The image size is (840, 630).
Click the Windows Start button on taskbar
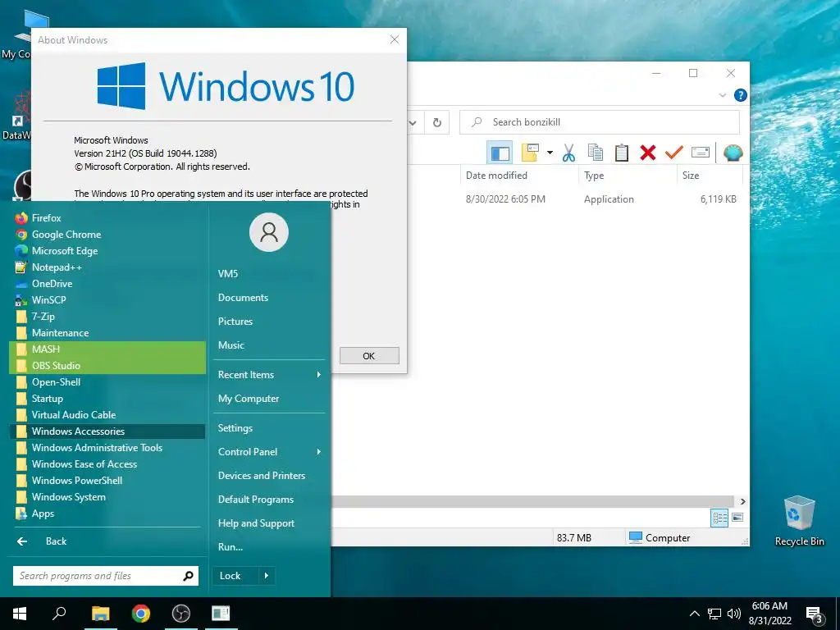tap(20, 614)
